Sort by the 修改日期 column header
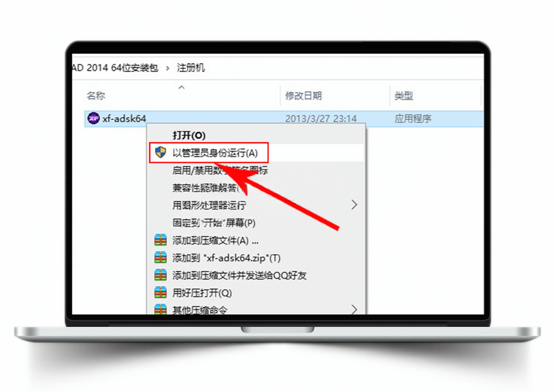Image resolution: width=555 pixels, height=392 pixels. point(304,95)
